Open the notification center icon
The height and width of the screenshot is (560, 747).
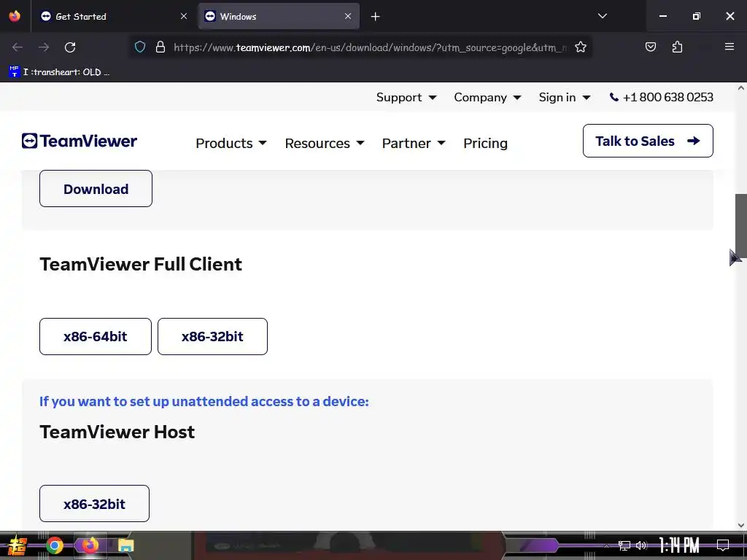[x=723, y=545]
